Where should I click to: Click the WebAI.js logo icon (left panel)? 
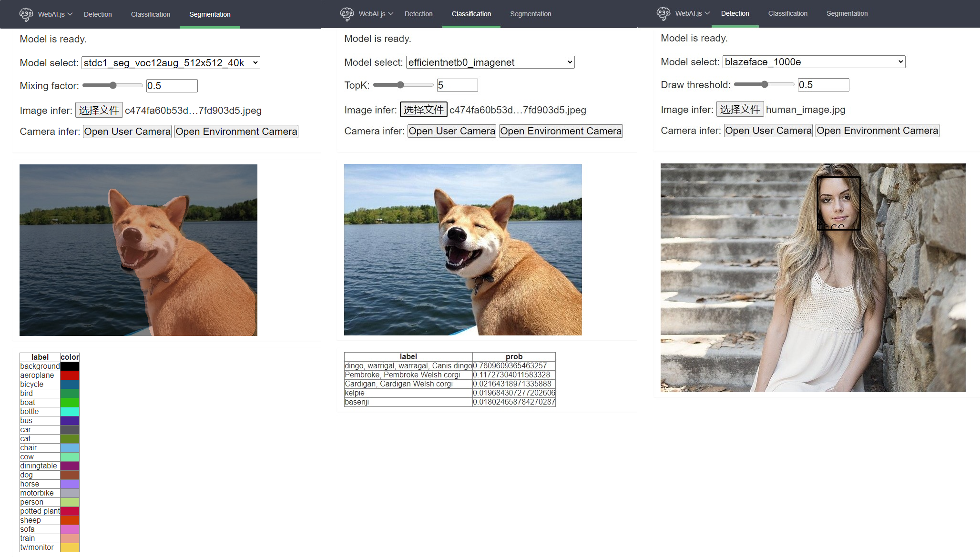click(x=25, y=13)
